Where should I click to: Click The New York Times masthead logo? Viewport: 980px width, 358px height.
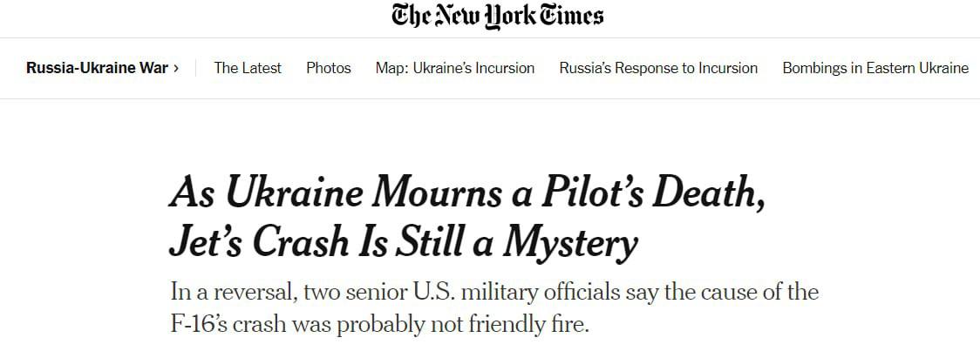[x=497, y=16]
